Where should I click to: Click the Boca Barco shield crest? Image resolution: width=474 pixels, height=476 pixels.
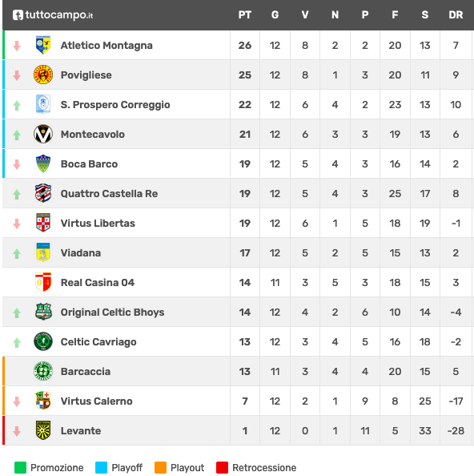[43, 163]
